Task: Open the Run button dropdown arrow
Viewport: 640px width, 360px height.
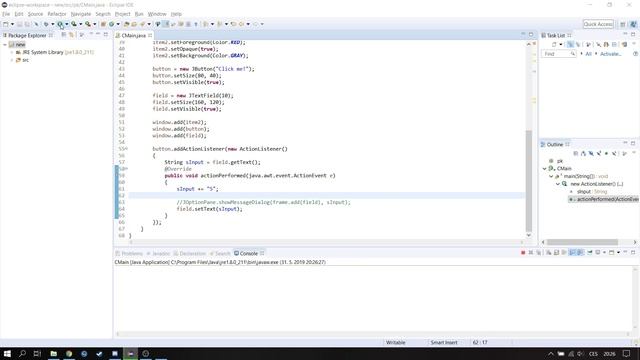Action: (67, 24)
